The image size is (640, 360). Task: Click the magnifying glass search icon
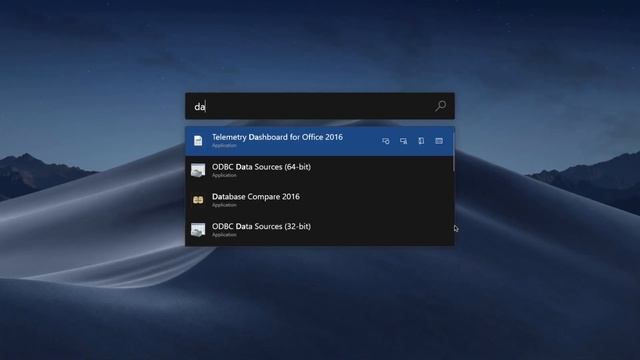[x=440, y=106]
